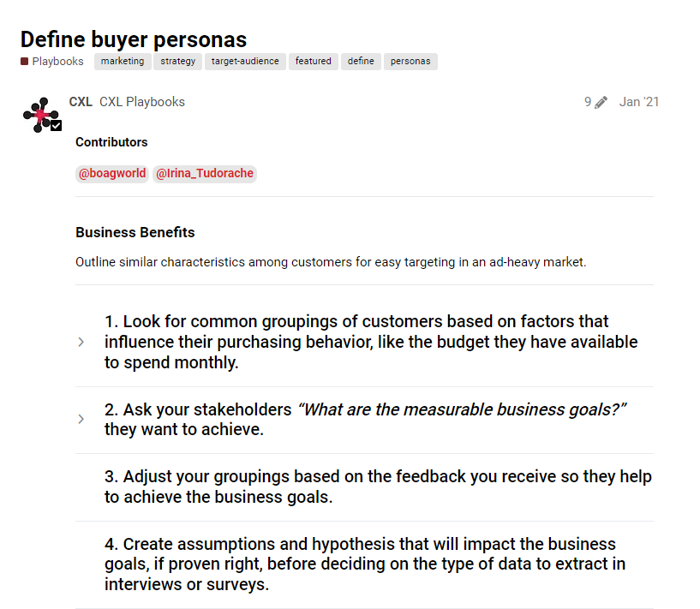Click the Jan '21 post date
Image resolution: width=700 pixels, height=609 pixels.
click(639, 102)
